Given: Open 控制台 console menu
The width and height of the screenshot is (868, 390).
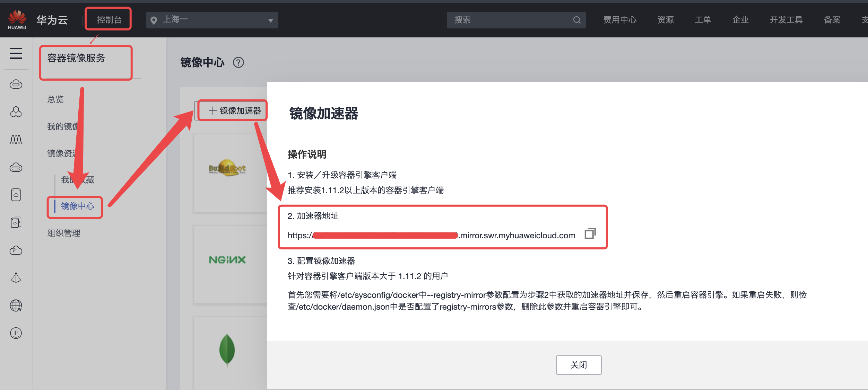Looking at the screenshot, I should pos(109,20).
